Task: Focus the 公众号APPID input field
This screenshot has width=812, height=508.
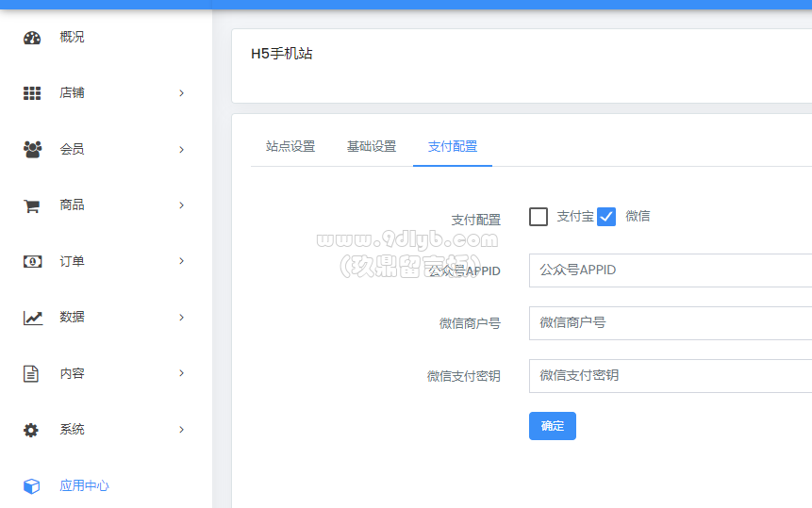Action: pyautogui.click(x=671, y=270)
